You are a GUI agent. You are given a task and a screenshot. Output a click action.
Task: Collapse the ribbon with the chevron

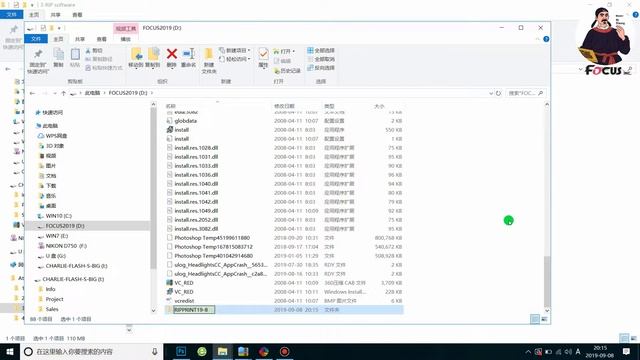pyautogui.click(x=538, y=39)
